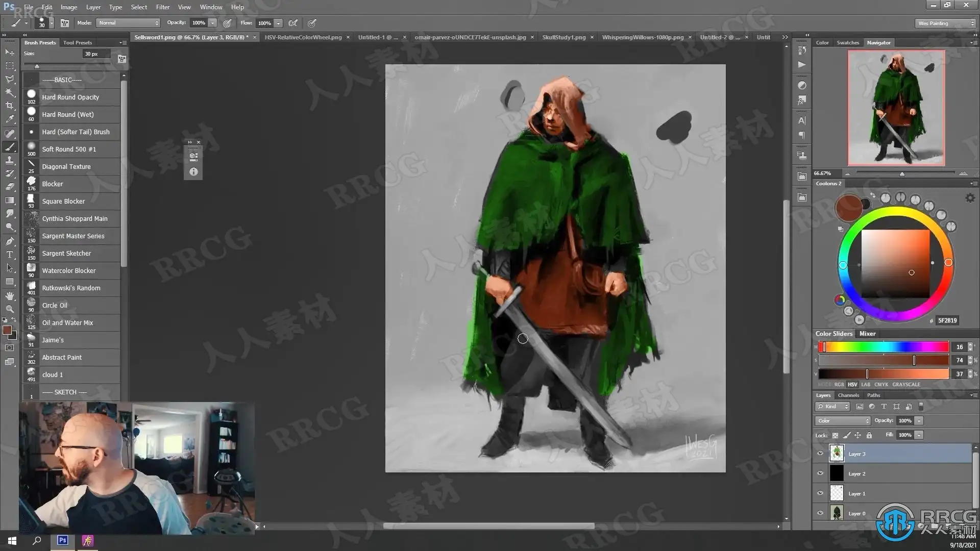Select the Hand tool
The width and height of the screenshot is (980, 551).
(10, 296)
